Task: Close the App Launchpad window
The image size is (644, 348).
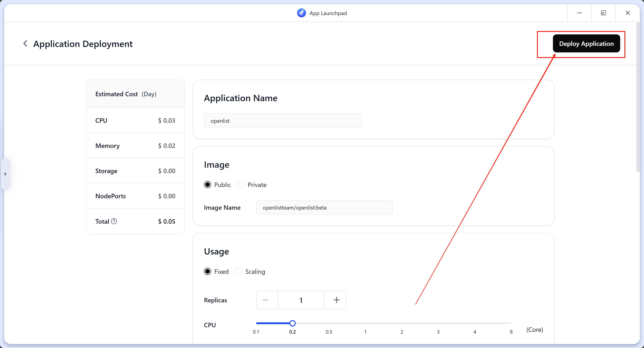Action: pyautogui.click(x=628, y=13)
